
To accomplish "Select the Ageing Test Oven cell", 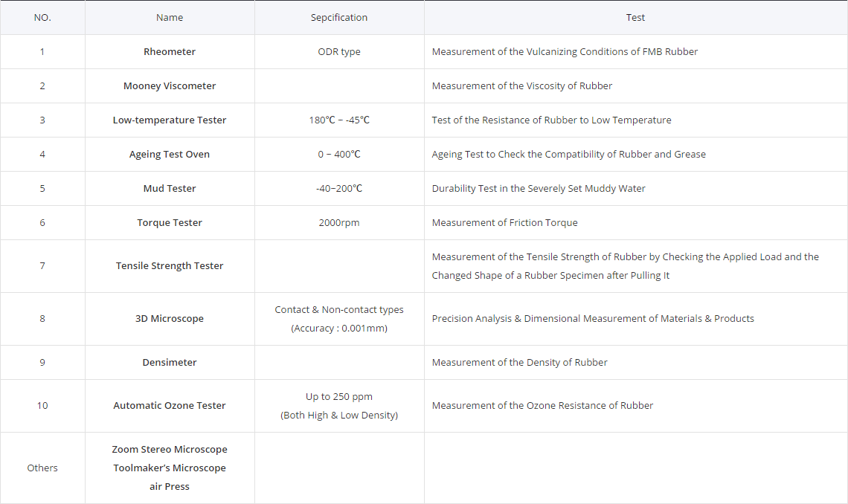I will pos(170,155).
